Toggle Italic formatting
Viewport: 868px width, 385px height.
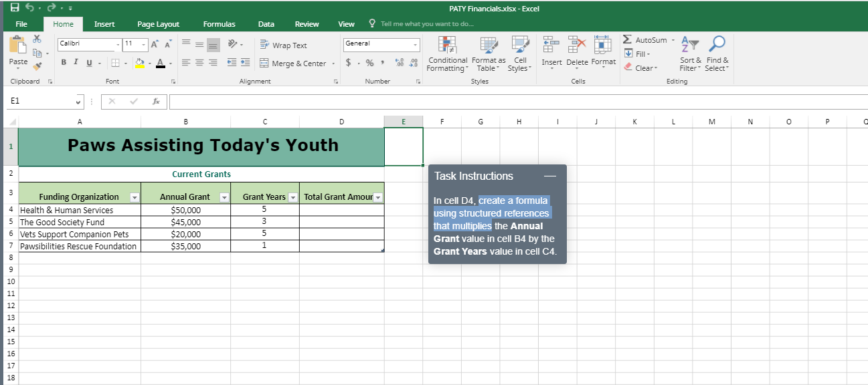76,63
